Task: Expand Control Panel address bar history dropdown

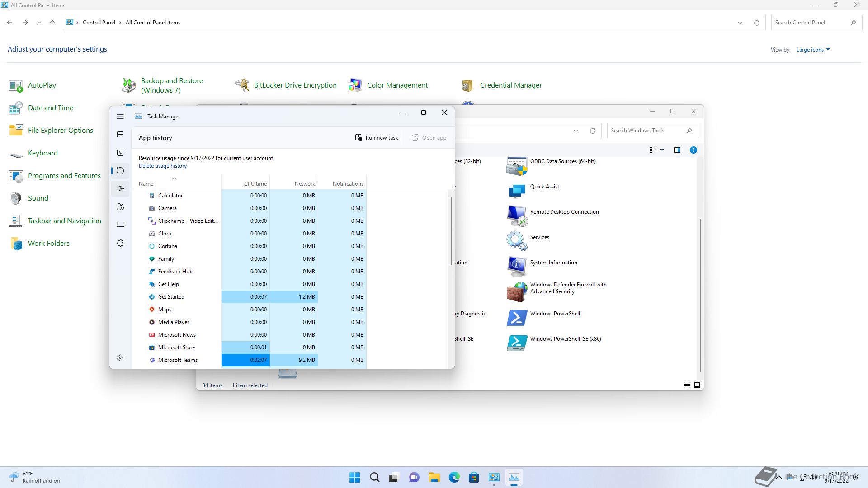Action: coord(740,23)
